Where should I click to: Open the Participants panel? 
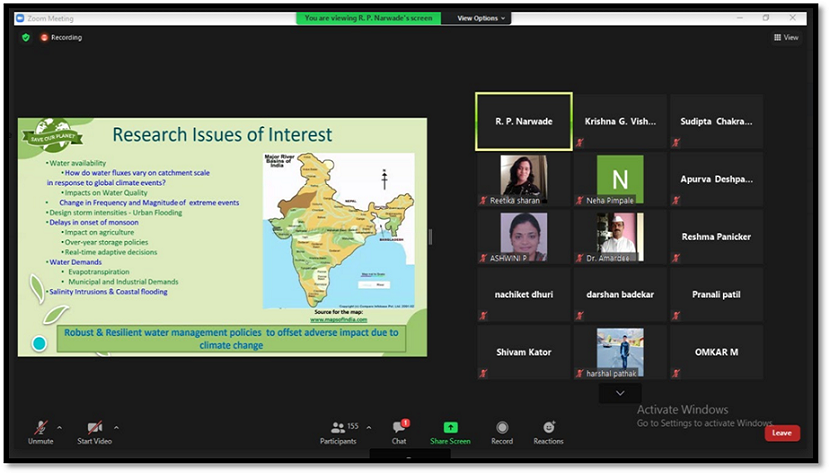tap(338, 430)
